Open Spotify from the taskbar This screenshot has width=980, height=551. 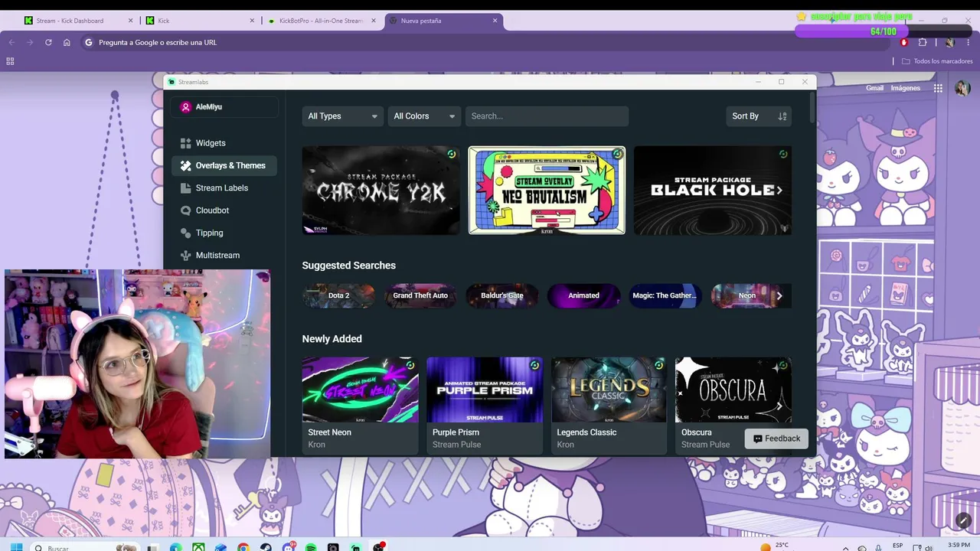click(x=311, y=547)
